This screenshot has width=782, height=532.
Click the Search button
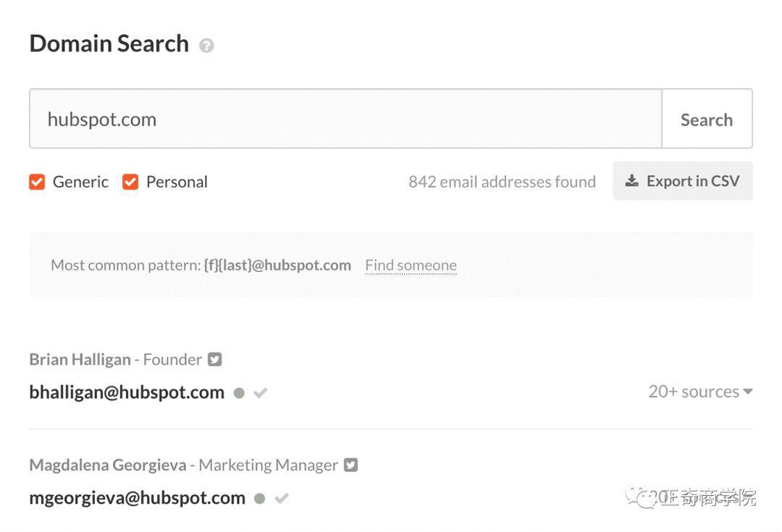point(707,119)
